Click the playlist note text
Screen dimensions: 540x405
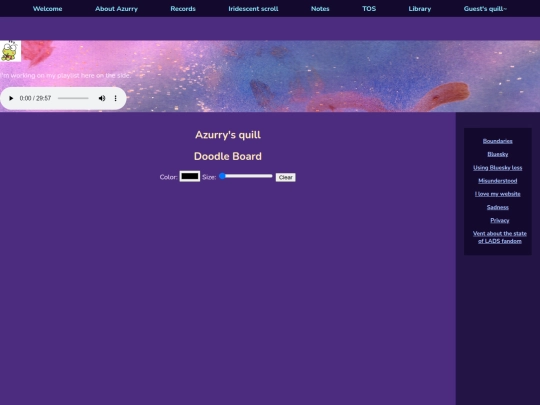pyautogui.click(x=65, y=75)
